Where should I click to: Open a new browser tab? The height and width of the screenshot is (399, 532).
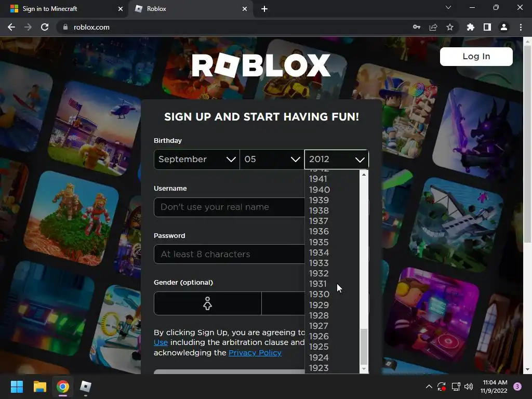coord(264,9)
